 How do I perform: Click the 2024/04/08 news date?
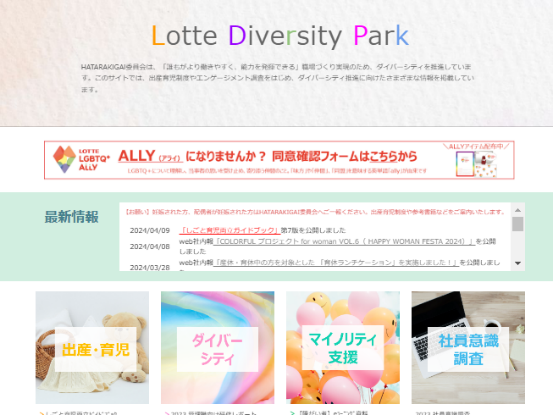(150, 246)
